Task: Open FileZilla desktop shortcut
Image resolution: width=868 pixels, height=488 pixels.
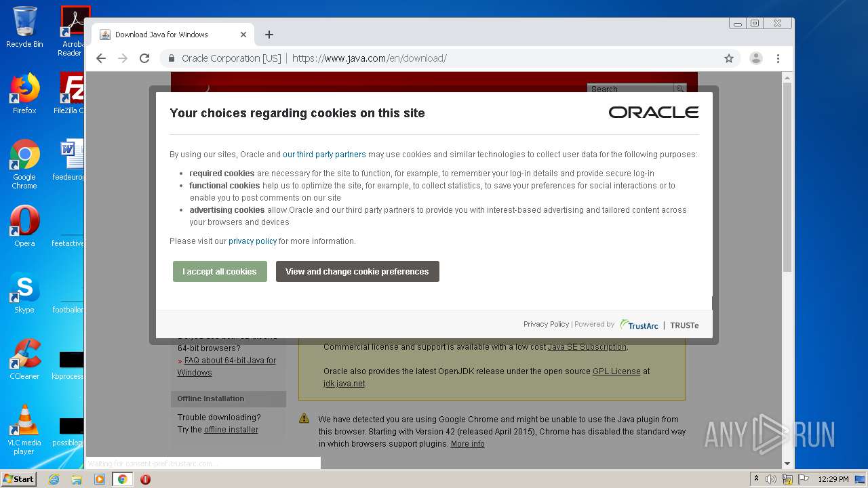Action: coord(69,94)
